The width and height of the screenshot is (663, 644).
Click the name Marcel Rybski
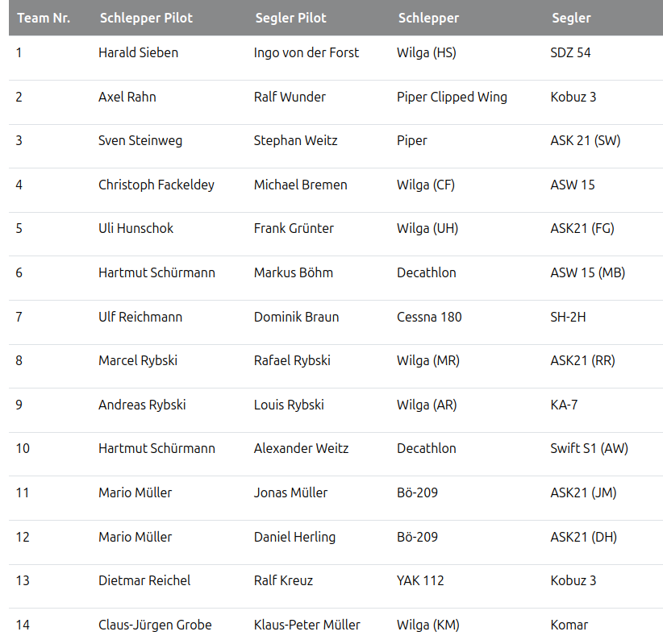point(138,360)
